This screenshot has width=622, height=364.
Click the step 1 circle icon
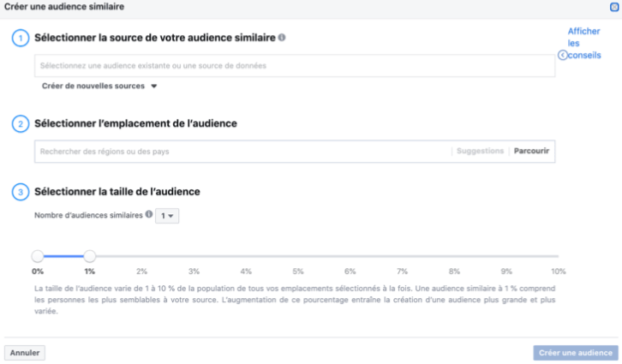click(x=21, y=38)
